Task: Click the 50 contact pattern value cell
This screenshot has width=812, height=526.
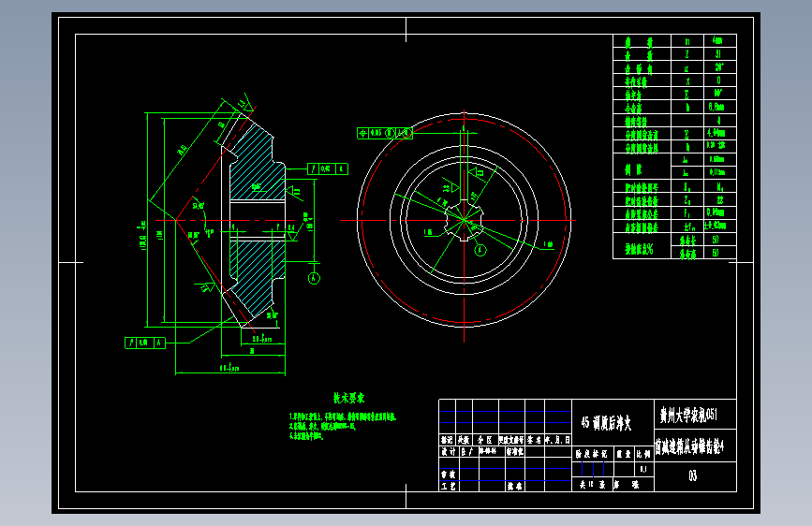Action: 720,240
